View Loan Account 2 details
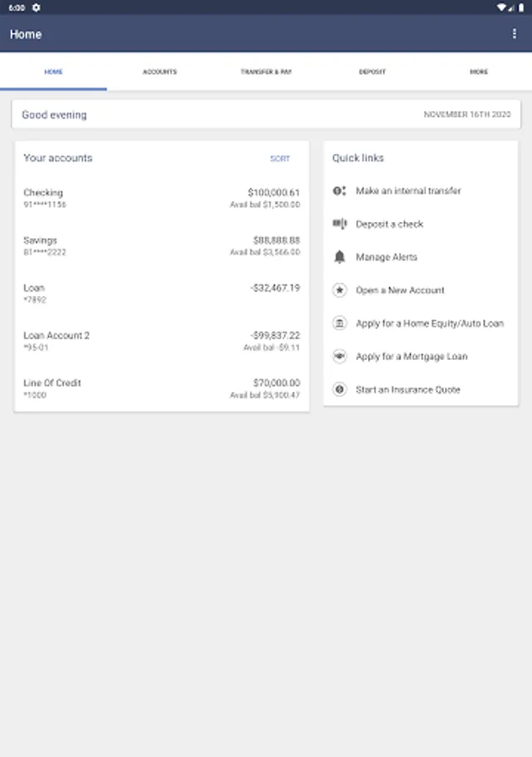This screenshot has height=757, width=532. click(161, 341)
